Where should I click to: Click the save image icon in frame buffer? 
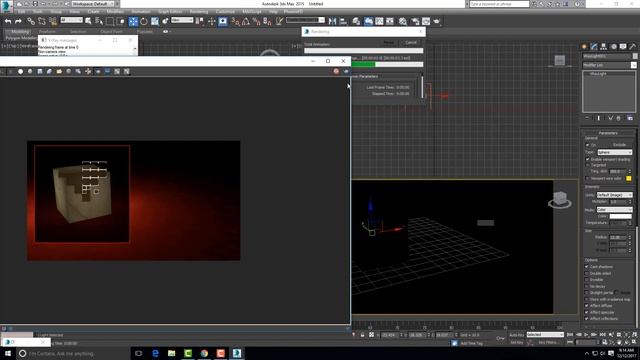pyautogui.click(x=40, y=71)
